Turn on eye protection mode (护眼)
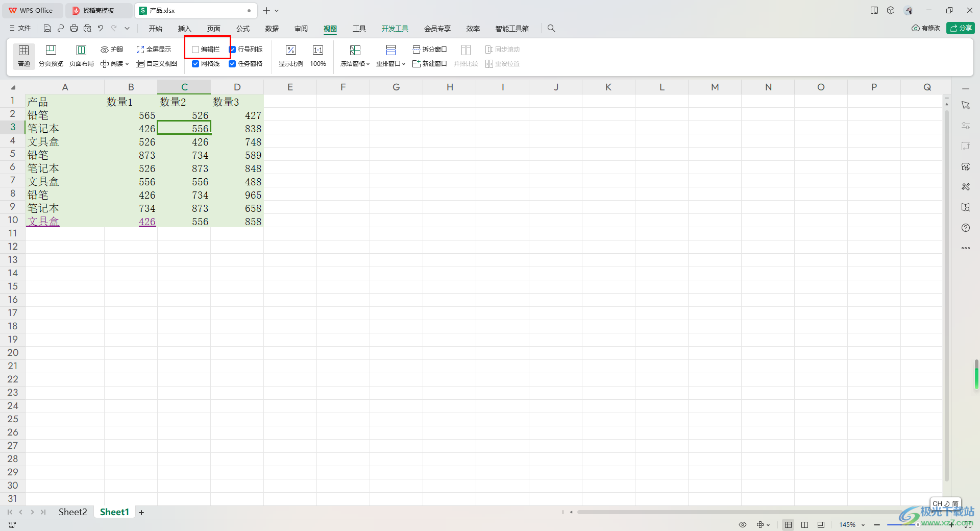 tap(112, 50)
